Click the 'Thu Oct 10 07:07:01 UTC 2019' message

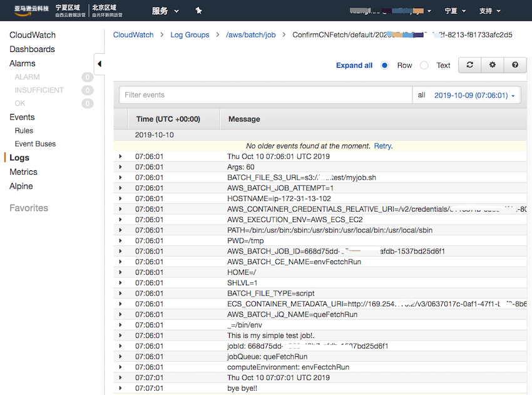tap(279, 377)
